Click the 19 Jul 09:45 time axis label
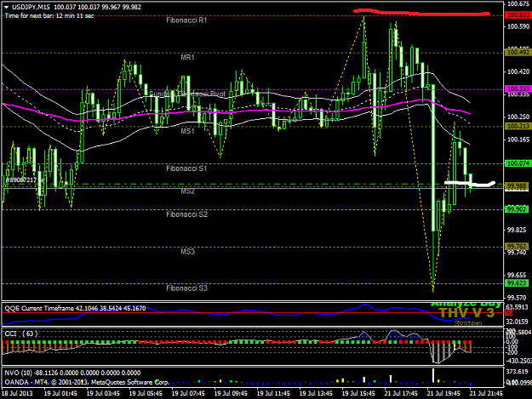Viewport: 532px width, 399px height. coord(231,394)
